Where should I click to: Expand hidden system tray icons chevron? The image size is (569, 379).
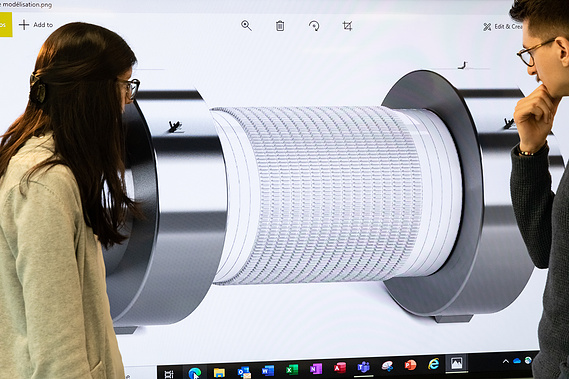tap(505, 361)
